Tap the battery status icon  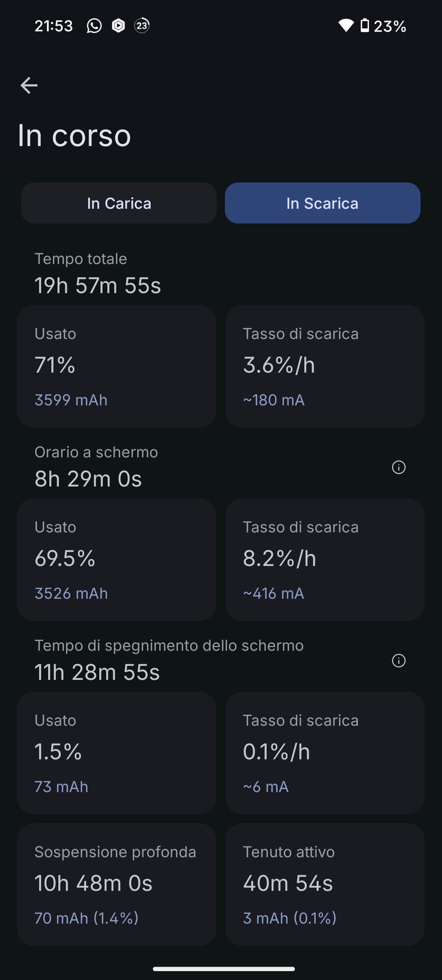coord(365,26)
